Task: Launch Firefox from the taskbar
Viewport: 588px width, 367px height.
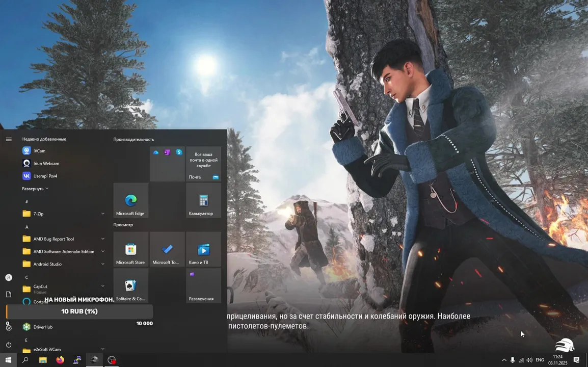Action: click(x=60, y=360)
